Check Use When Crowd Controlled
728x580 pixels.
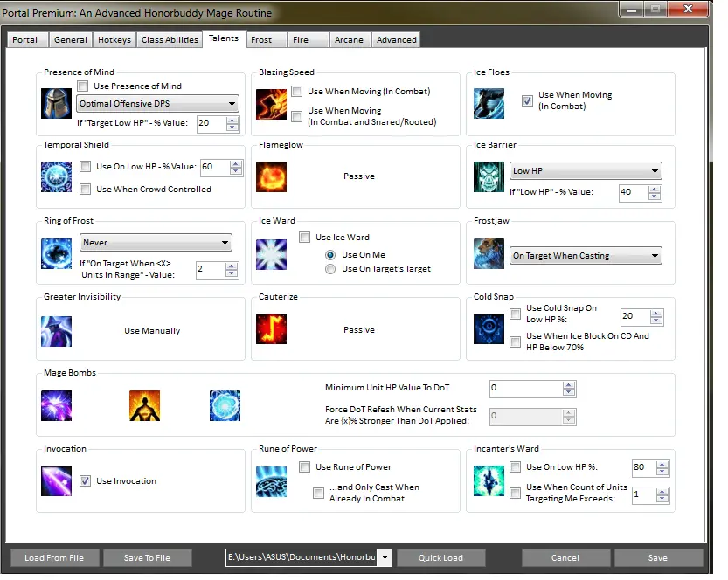point(85,190)
